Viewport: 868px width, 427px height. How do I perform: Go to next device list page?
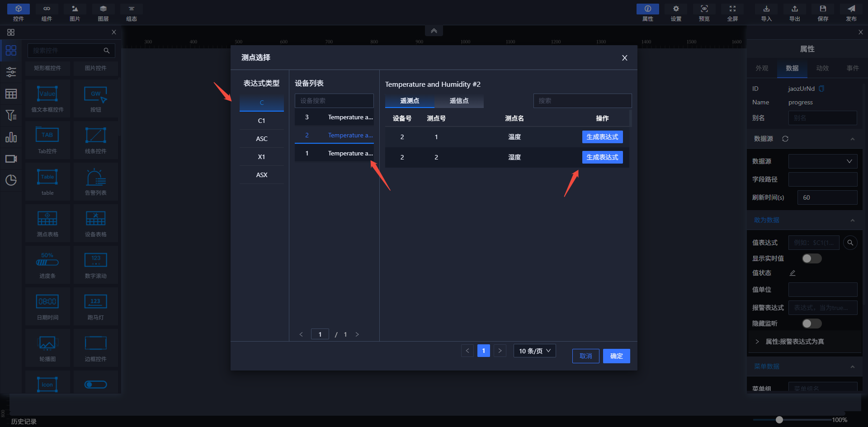[x=357, y=334]
